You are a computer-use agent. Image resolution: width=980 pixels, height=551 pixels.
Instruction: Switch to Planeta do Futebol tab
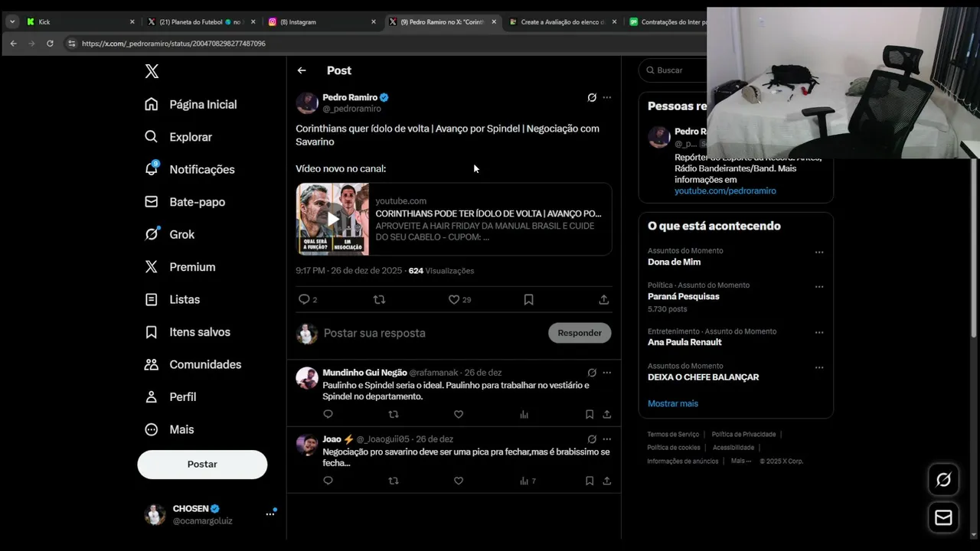click(201, 21)
